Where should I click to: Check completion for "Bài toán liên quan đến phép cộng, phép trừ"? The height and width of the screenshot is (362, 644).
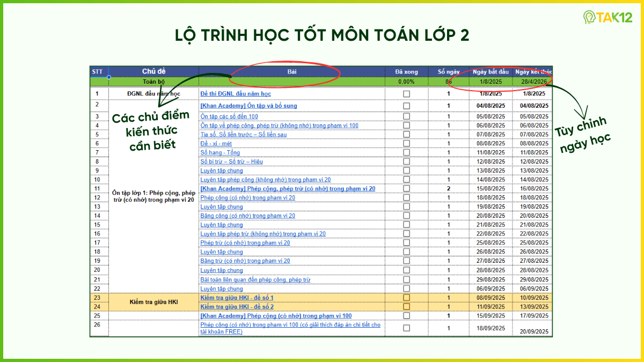point(406,279)
